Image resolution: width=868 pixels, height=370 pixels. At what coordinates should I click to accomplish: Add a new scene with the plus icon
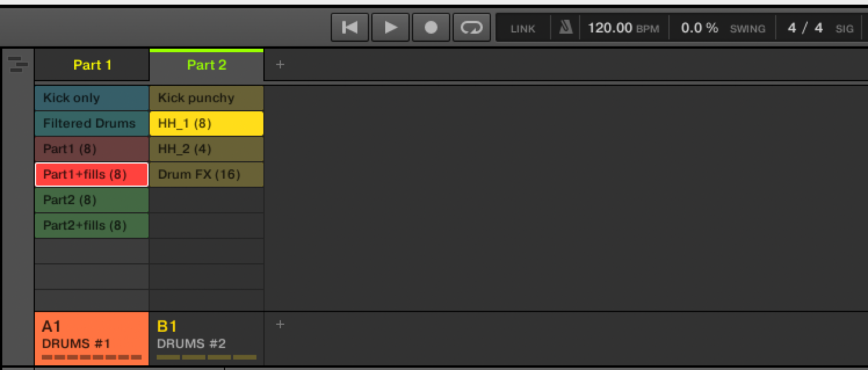click(280, 64)
